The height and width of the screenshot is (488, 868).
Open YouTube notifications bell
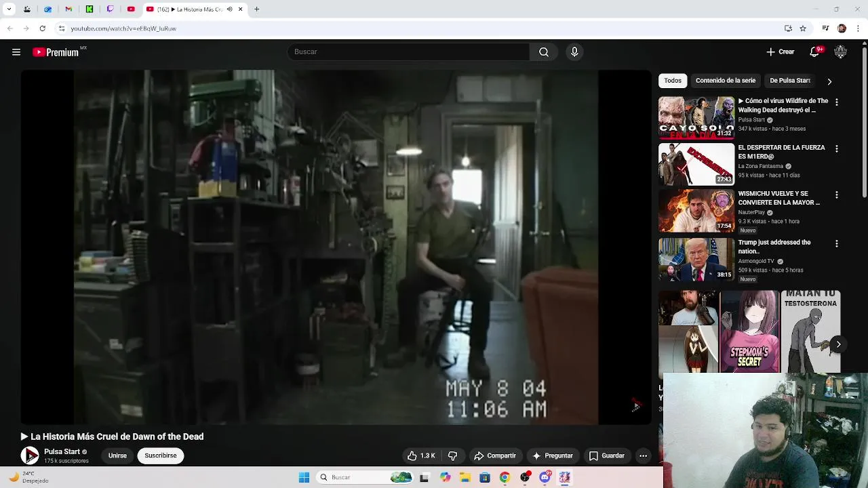point(815,52)
